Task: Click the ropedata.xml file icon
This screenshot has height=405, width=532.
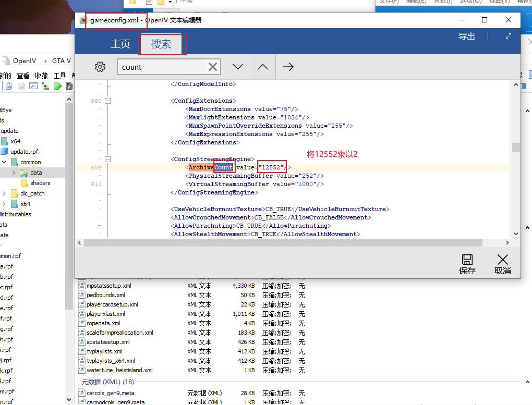Action: pos(82,323)
